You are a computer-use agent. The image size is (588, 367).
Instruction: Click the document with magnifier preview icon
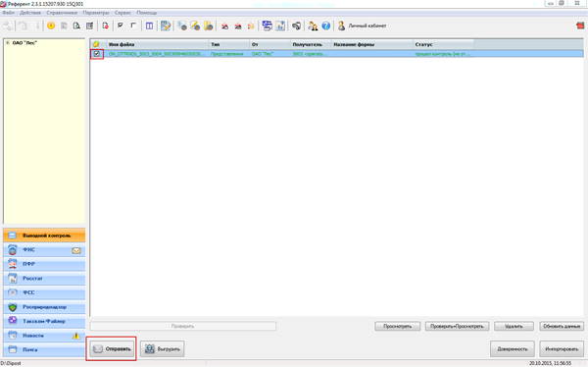[x=76, y=26]
